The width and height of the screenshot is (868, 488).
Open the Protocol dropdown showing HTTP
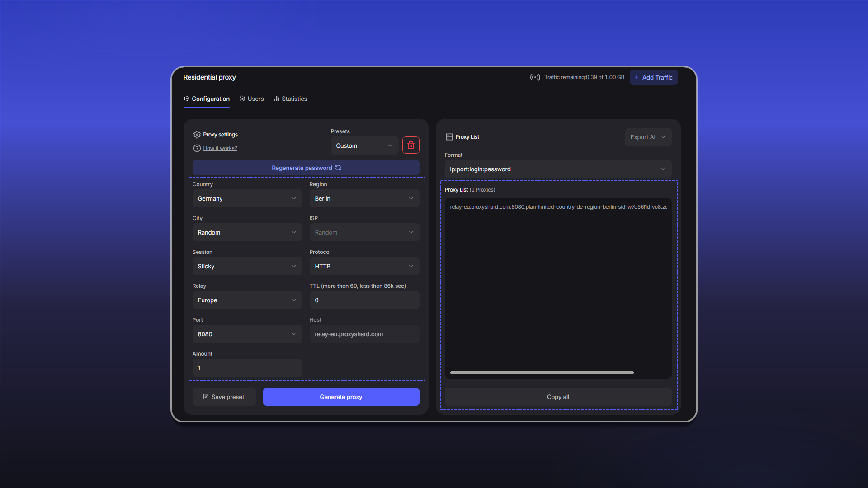tap(364, 266)
